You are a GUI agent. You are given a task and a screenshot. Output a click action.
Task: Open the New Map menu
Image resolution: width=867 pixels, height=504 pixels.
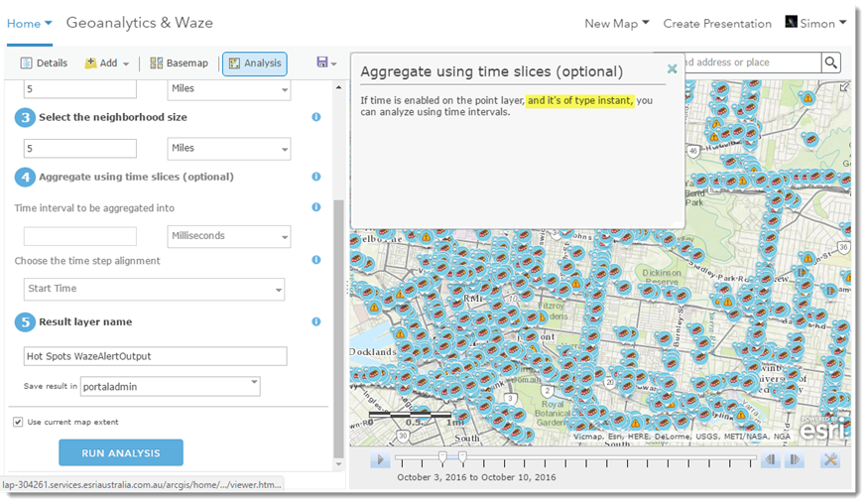[616, 24]
